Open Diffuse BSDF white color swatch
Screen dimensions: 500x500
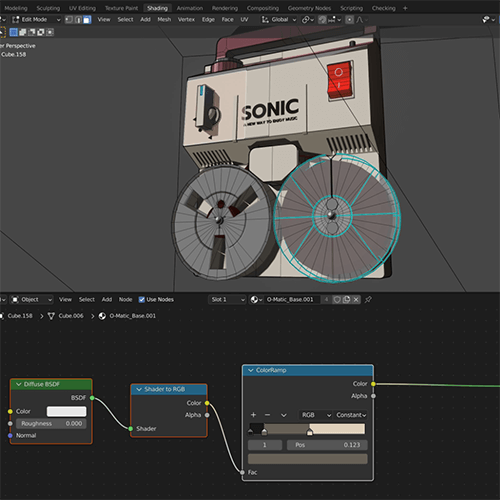(66, 411)
